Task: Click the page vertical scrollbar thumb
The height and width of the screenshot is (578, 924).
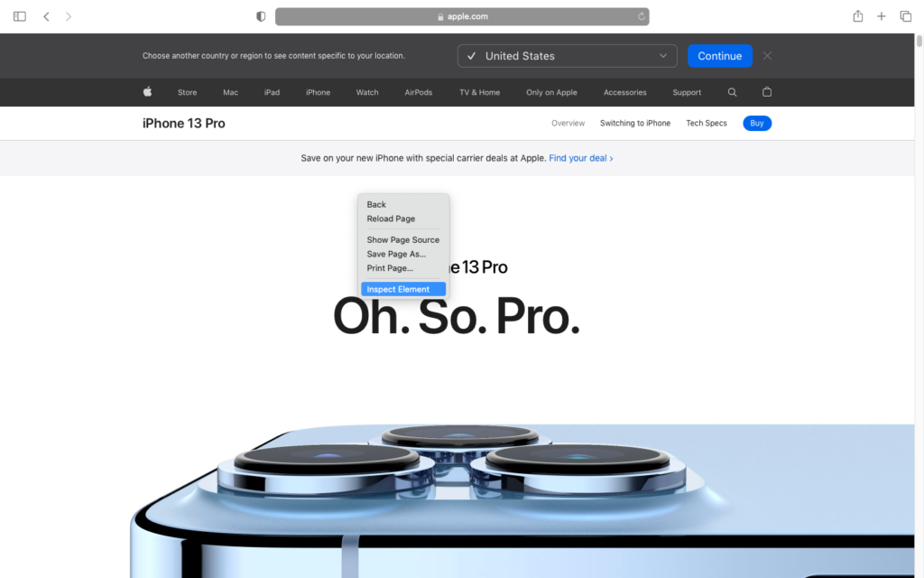Action: pos(919,42)
